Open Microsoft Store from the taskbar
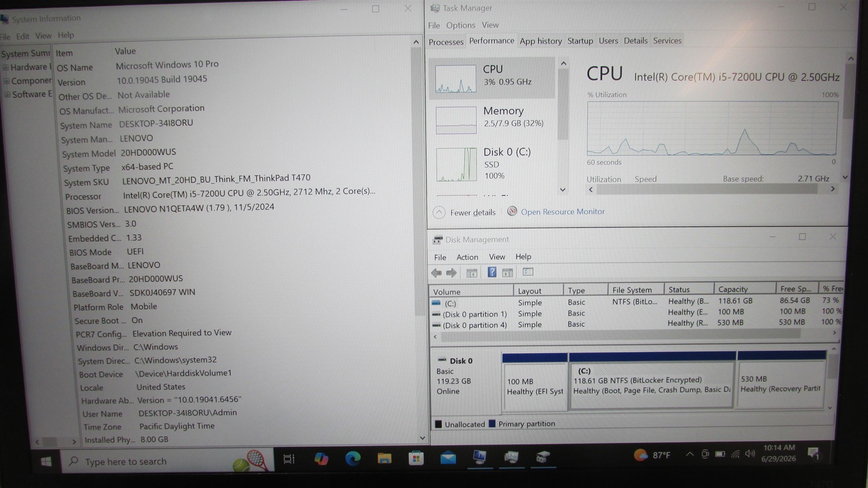This screenshot has width=868, height=488. [416, 458]
